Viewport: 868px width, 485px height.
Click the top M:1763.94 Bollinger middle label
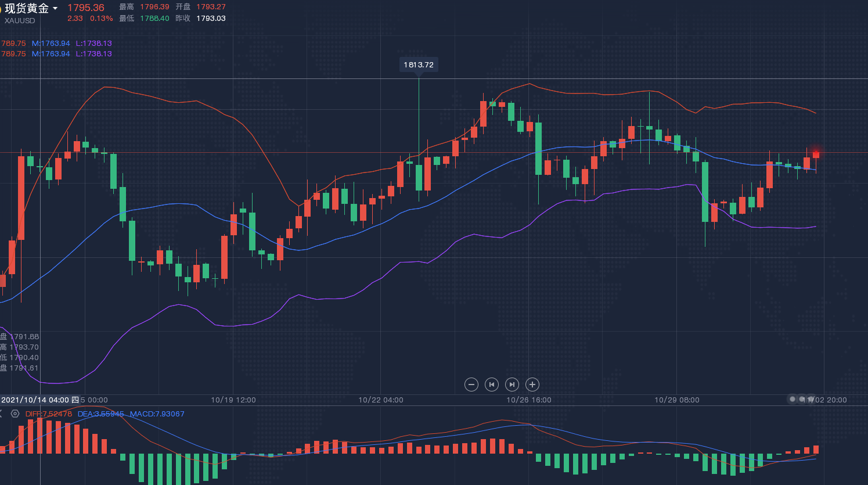click(x=51, y=44)
